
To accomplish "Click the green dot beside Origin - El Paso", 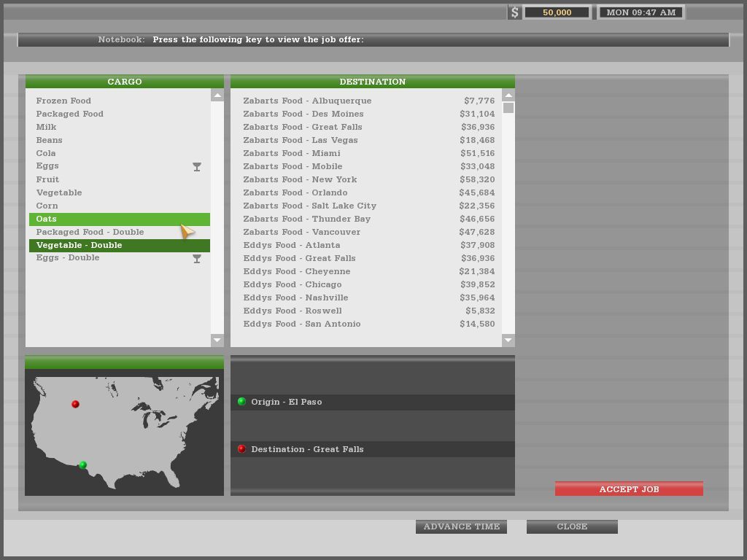I will point(241,402).
